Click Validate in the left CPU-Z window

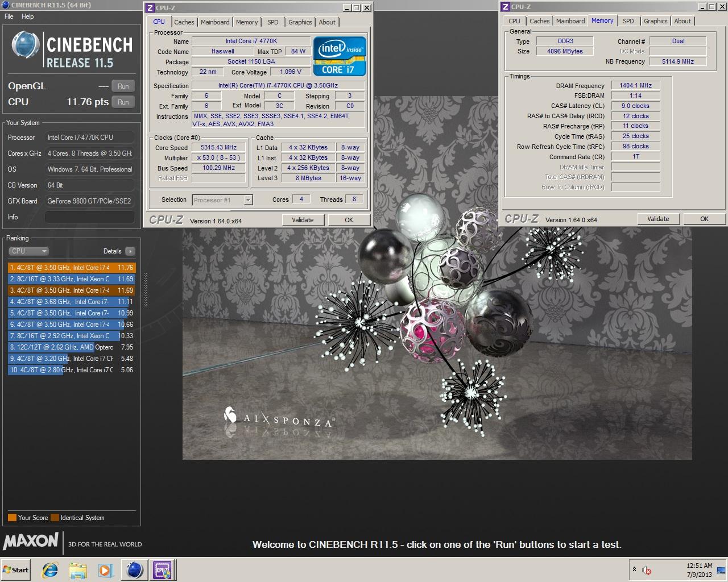[x=303, y=220]
